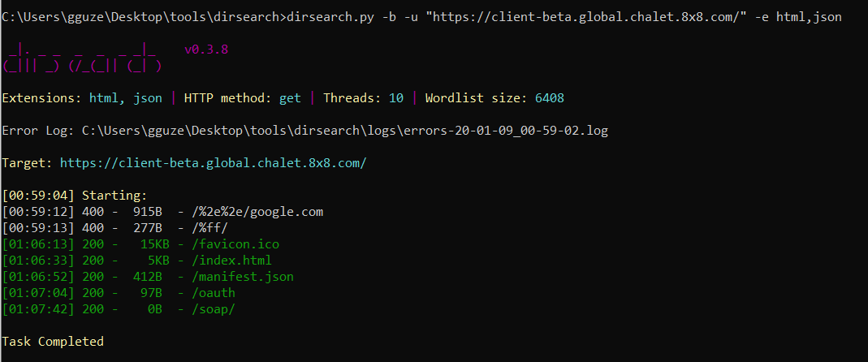Click the Target URL in cyan
The width and height of the screenshot is (868, 362).
(x=213, y=163)
